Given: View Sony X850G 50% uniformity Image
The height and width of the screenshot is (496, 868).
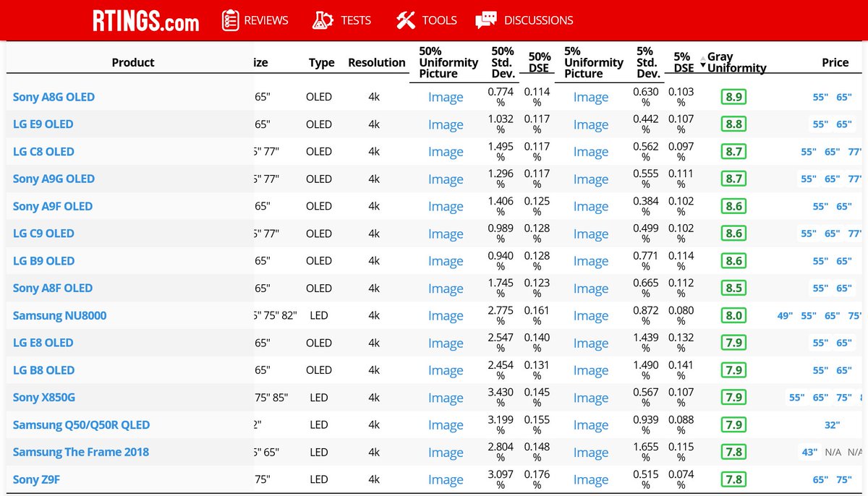Looking at the screenshot, I should [x=446, y=398].
